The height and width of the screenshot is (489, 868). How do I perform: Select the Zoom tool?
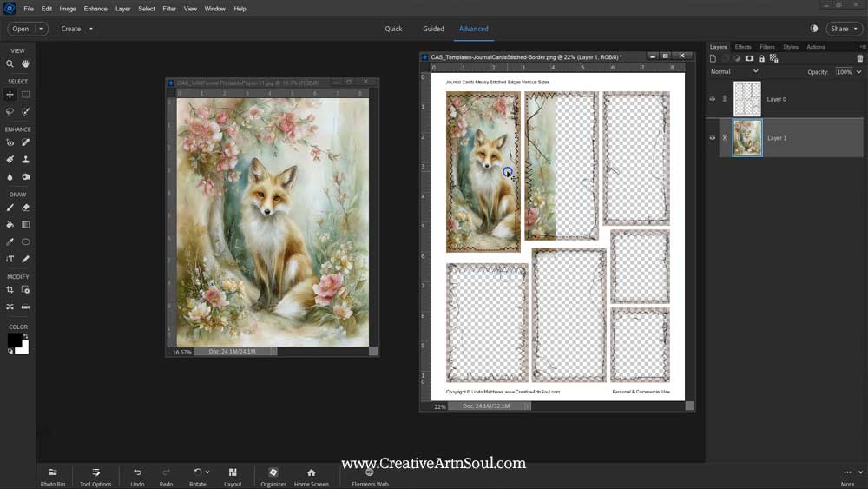point(10,63)
